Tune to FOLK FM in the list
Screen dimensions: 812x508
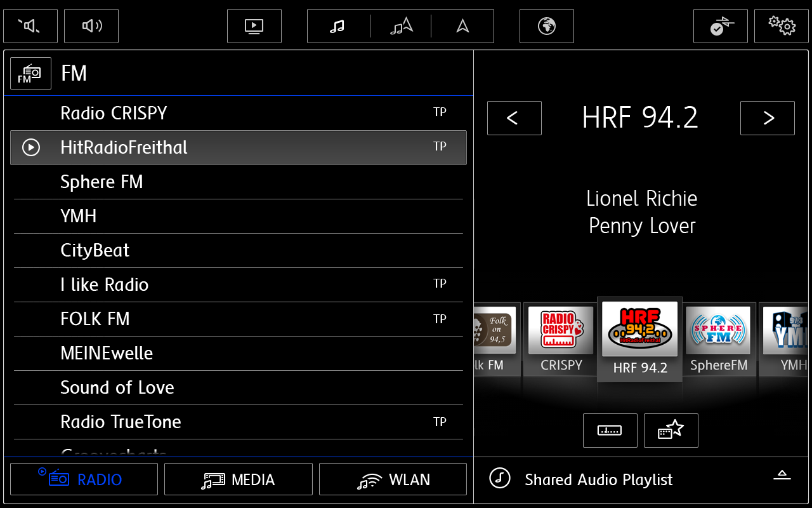coord(239,319)
